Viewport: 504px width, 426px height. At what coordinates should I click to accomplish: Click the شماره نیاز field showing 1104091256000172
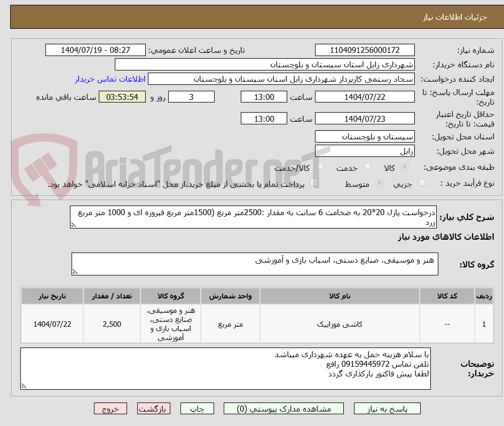click(365, 50)
